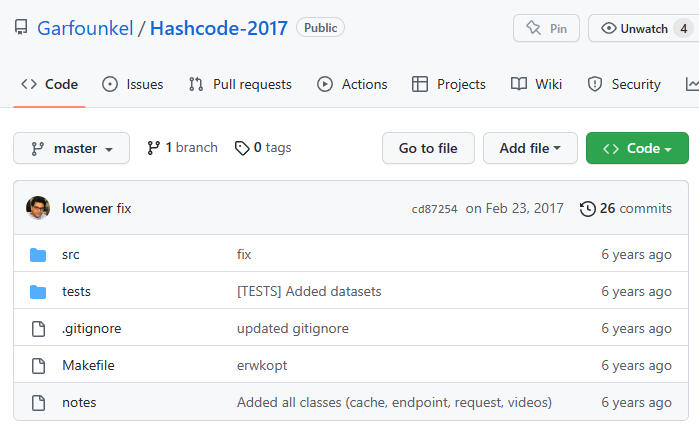The width and height of the screenshot is (699, 431).
Task: Click lowener's avatar thumbnail
Action: (x=38, y=208)
